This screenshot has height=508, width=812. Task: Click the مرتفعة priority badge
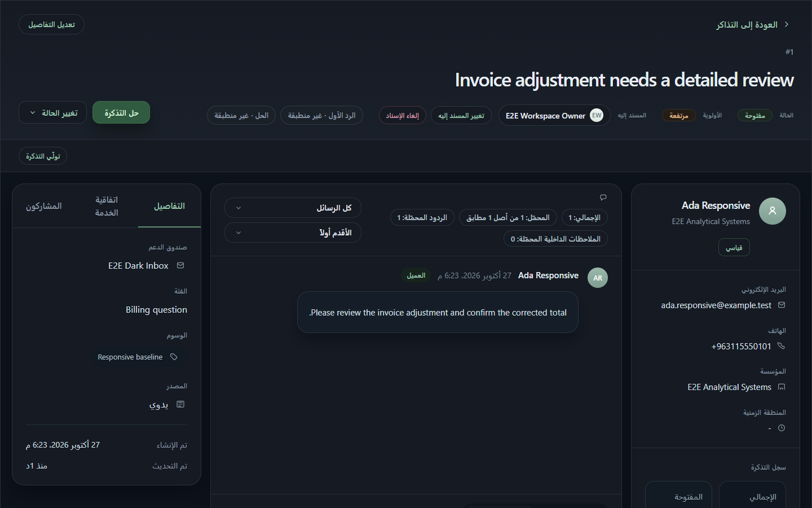(679, 115)
